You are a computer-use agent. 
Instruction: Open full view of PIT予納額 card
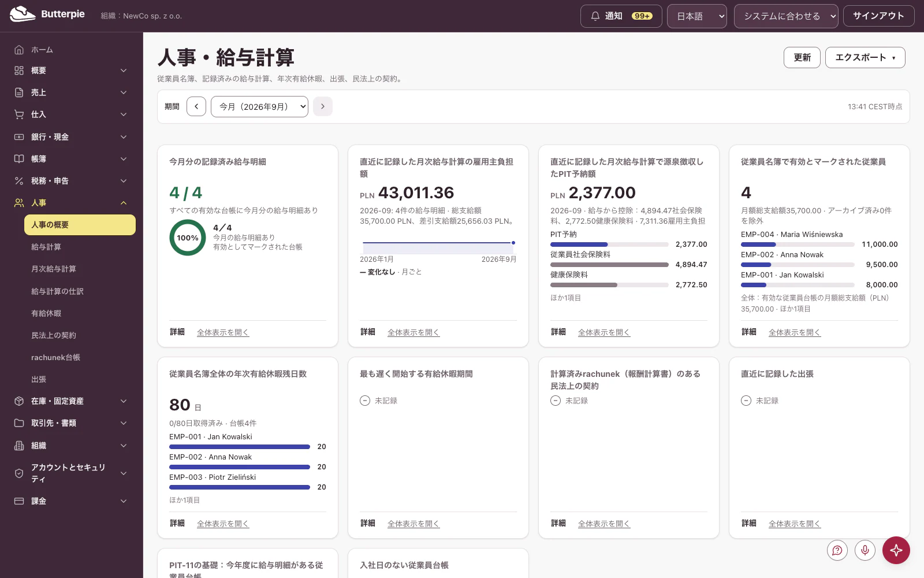(x=604, y=332)
